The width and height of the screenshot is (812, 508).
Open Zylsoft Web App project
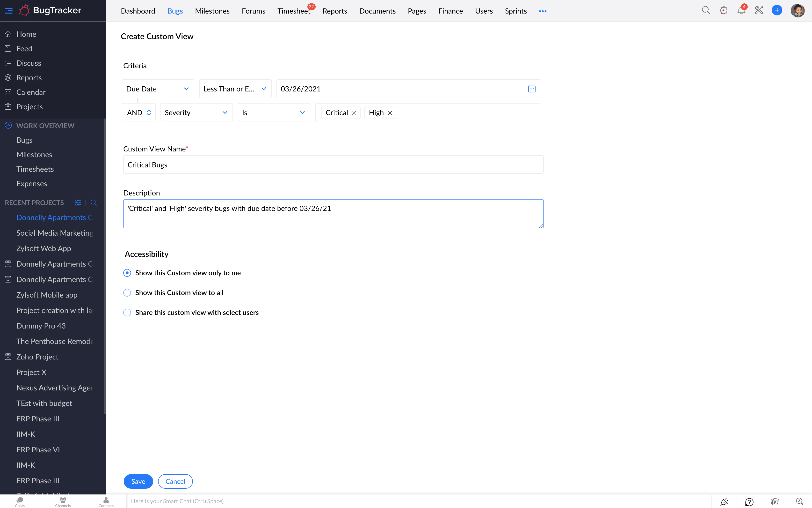(43, 248)
